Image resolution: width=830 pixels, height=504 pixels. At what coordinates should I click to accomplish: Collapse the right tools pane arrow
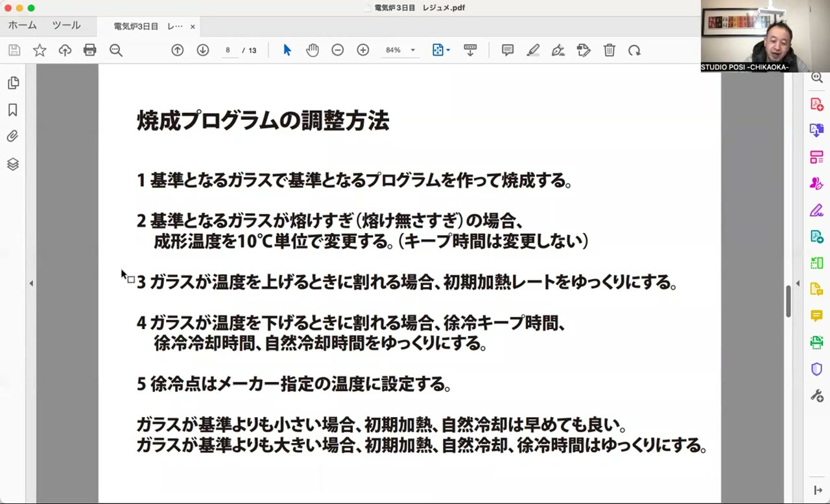click(x=798, y=283)
